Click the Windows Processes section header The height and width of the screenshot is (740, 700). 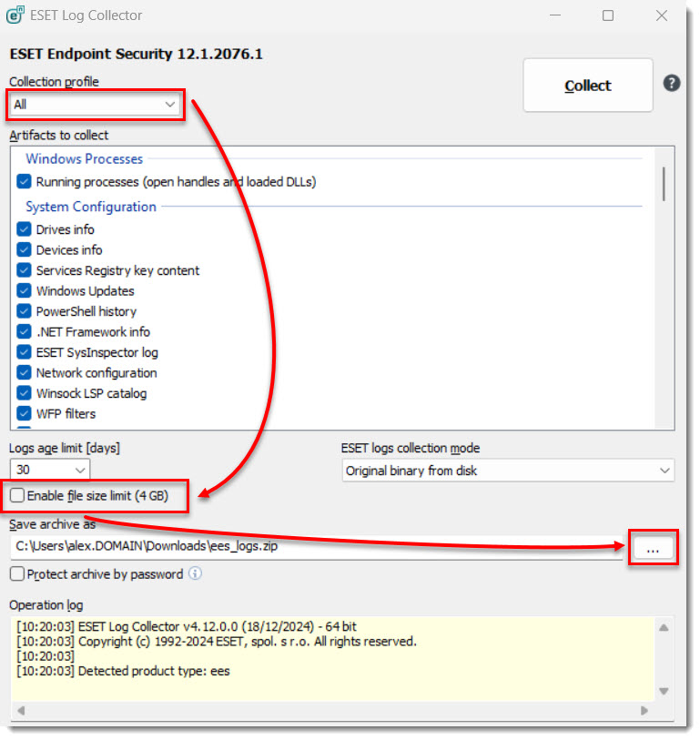(x=85, y=159)
